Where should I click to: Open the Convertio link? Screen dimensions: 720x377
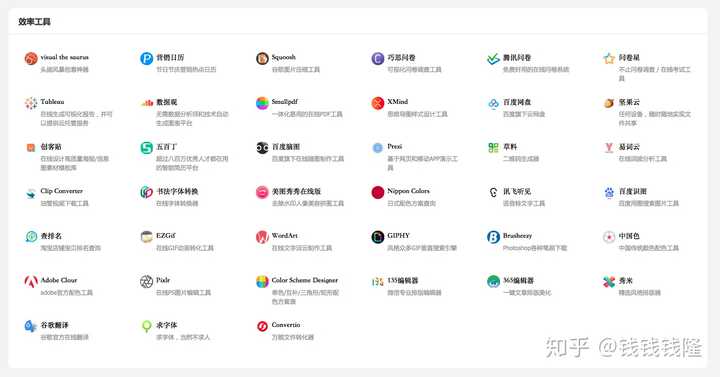[286, 325]
